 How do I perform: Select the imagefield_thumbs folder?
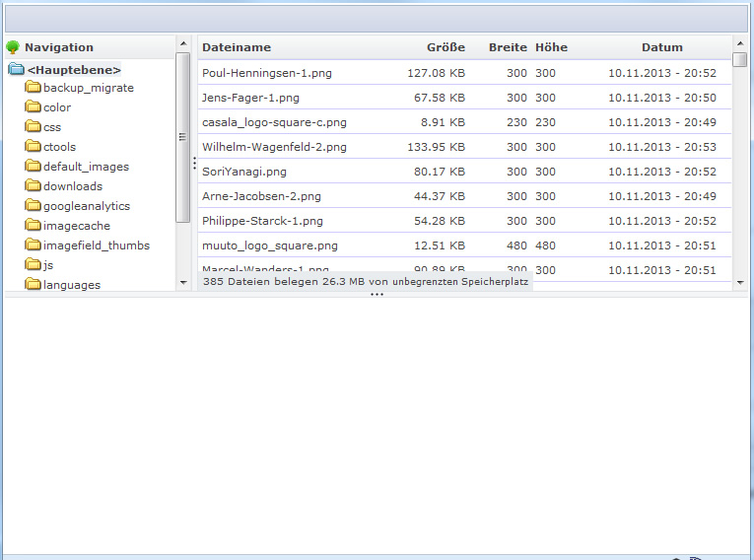click(96, 245)
